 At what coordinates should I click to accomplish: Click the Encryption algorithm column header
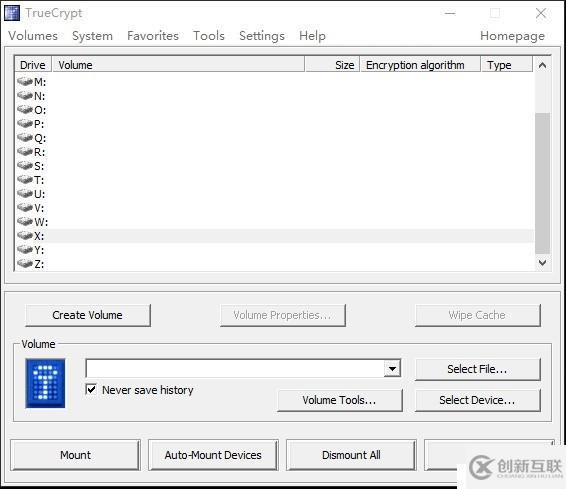[421, 65]
